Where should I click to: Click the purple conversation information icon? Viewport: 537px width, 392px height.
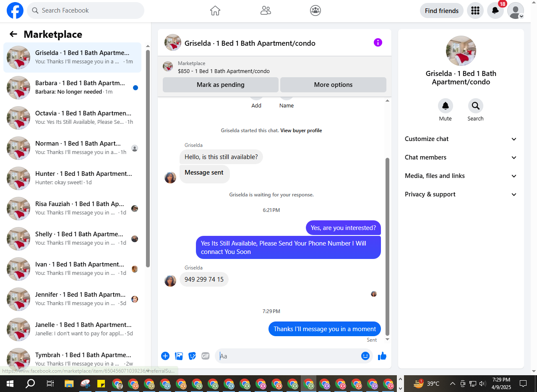pos(378,42)
